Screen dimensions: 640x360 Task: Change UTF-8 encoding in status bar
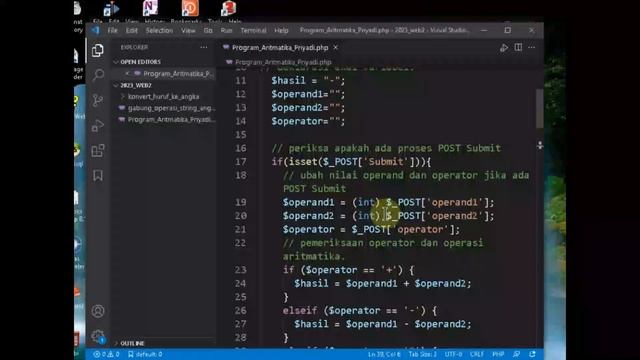[x=453, y=354]
